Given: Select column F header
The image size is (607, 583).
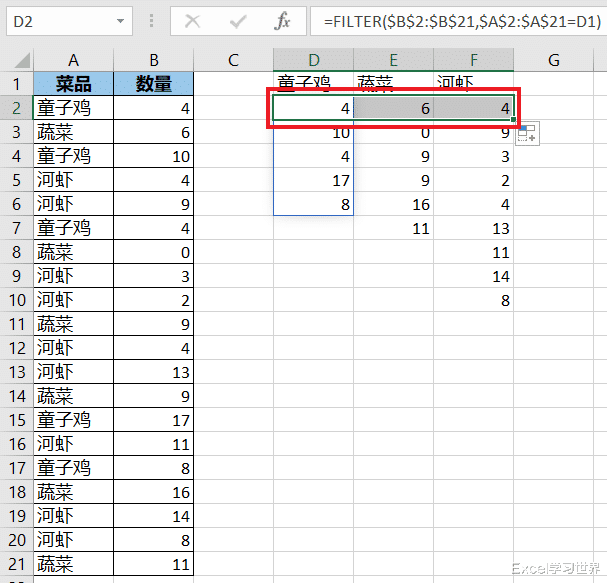Looking at the screenshot, I should click(474, 60).
